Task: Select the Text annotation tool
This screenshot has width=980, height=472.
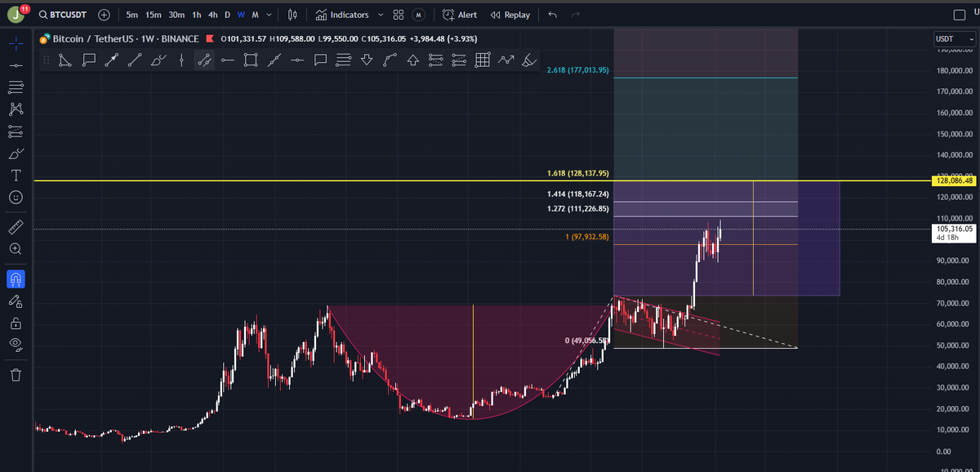Action: (x=16, y=176)
